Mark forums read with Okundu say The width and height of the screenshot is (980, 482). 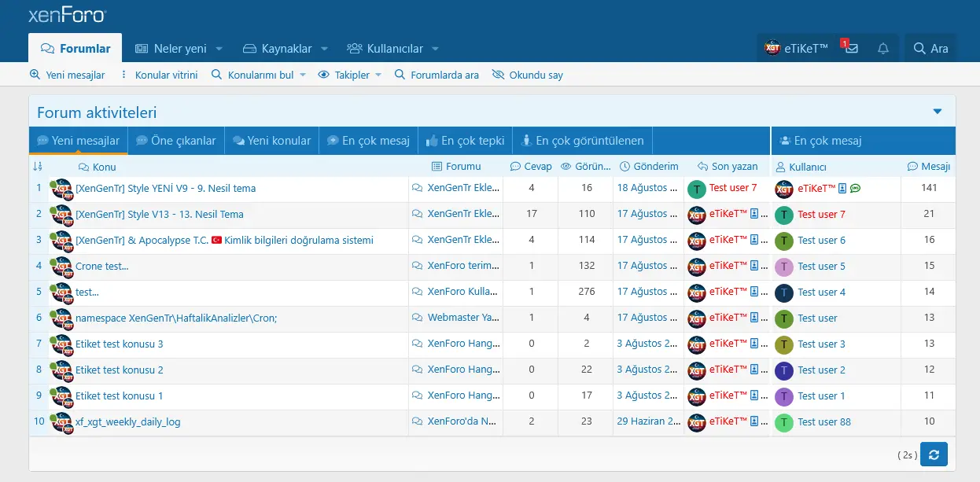(527, 75)
